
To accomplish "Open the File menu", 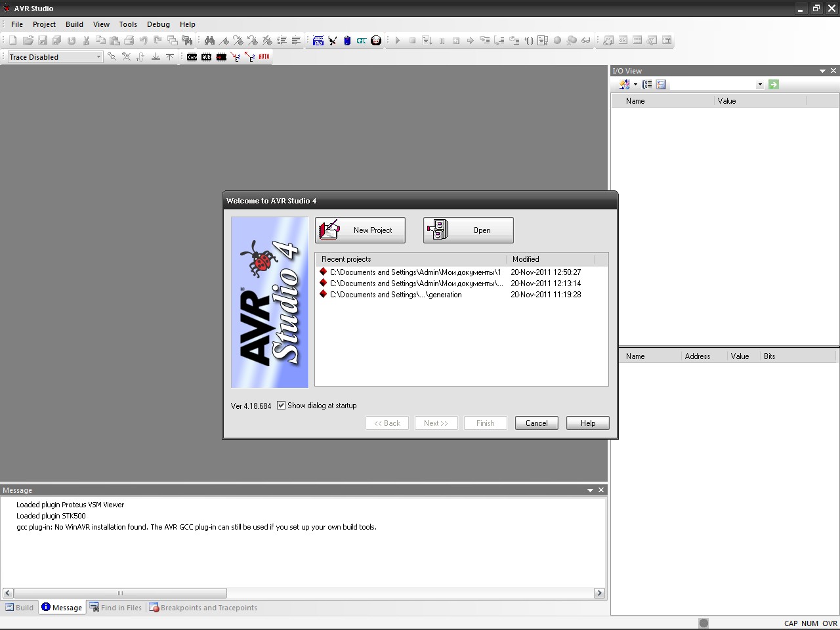I will click(17, 24).
